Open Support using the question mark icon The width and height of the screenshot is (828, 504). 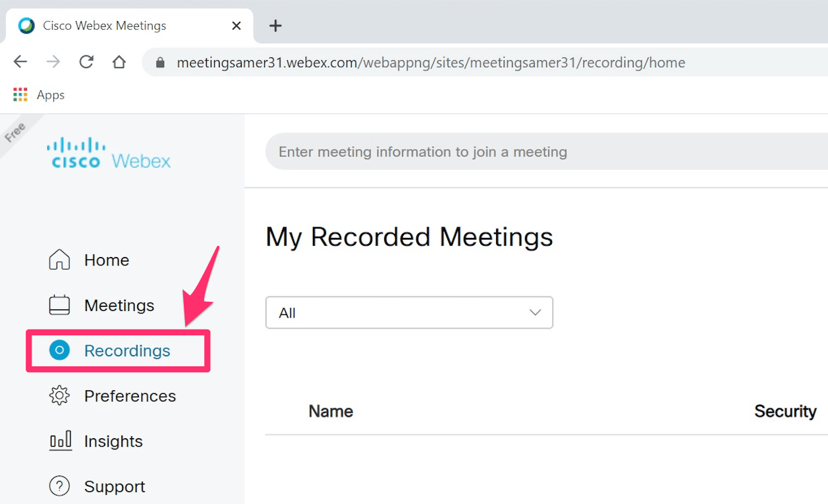[59, 486]
